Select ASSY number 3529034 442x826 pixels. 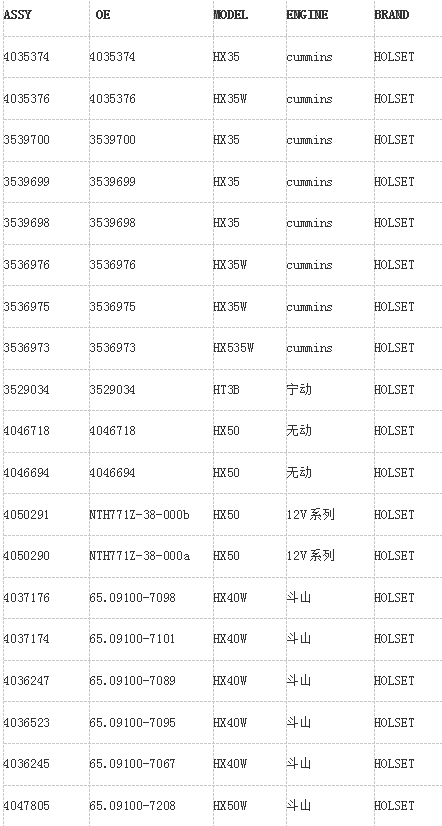(26, 390)
